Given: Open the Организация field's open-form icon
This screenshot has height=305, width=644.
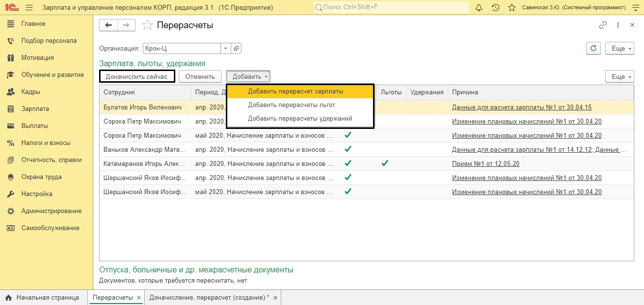Looking at the screenshot, I should click(237, 49).
